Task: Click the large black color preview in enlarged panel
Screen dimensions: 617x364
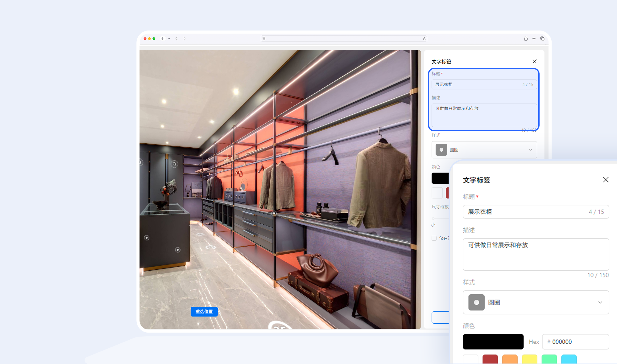Action: [x=493, y=342]
